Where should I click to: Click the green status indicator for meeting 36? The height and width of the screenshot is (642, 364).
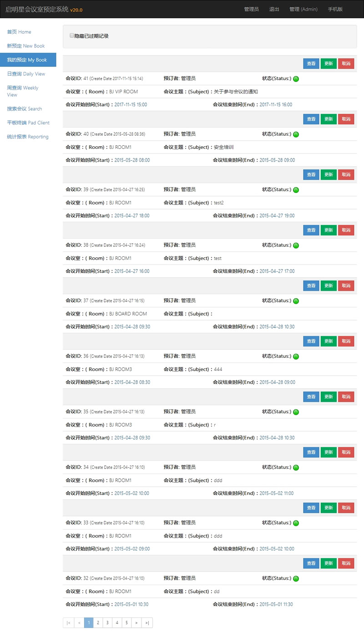pyautogui.click(x=296, y=356)
